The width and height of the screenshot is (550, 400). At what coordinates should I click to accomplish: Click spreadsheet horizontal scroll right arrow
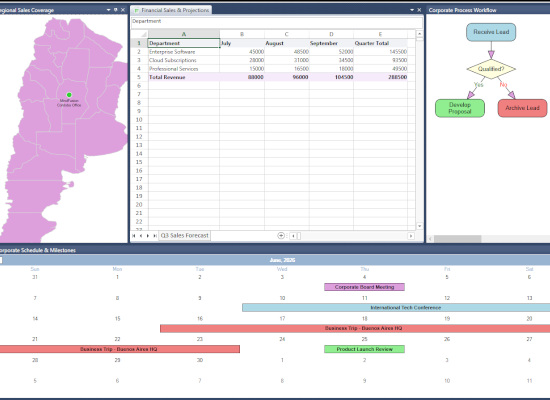[x=411, y=236]
